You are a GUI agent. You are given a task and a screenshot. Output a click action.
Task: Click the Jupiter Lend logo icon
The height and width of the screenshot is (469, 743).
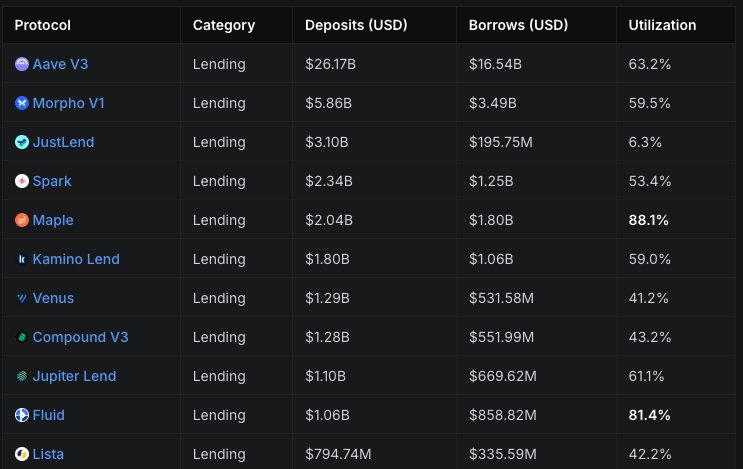point(22,376)
